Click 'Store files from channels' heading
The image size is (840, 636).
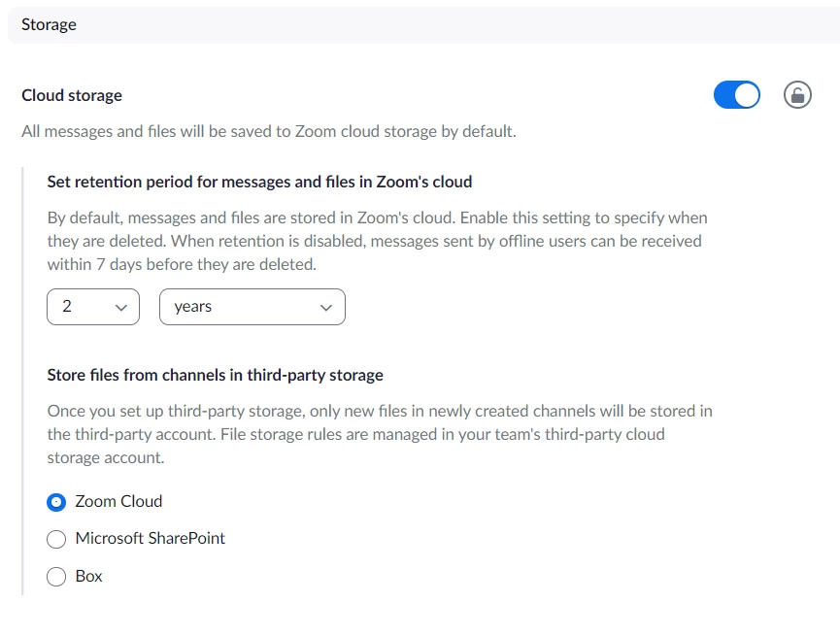click(x=215, y=375)
